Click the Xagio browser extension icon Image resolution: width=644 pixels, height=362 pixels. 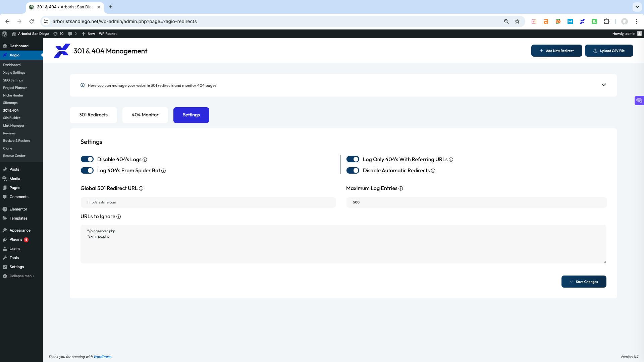[x=582, y=21]
